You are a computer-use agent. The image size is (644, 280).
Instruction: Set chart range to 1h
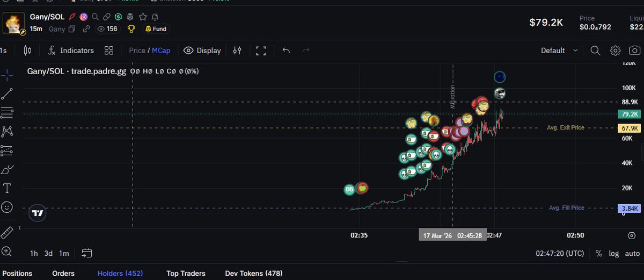point(34,253)
